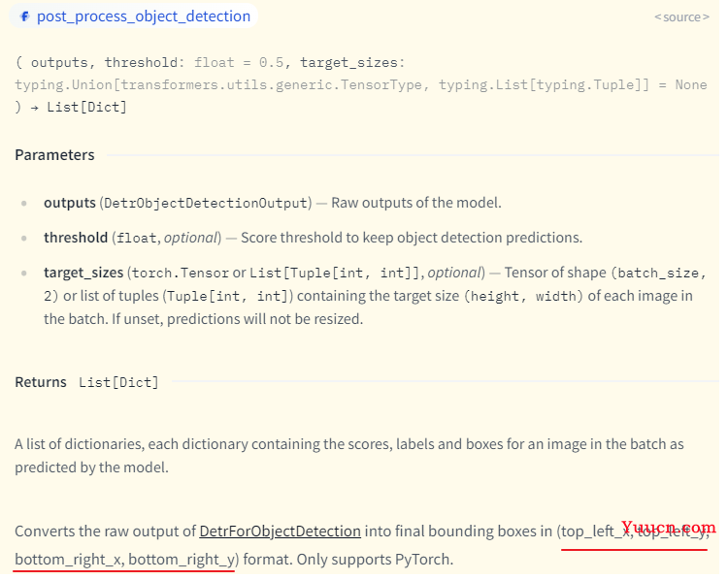Click the Returns heading
Viewport: 728px width, 580px height.
pyautogui.click(x=41, y=382)
